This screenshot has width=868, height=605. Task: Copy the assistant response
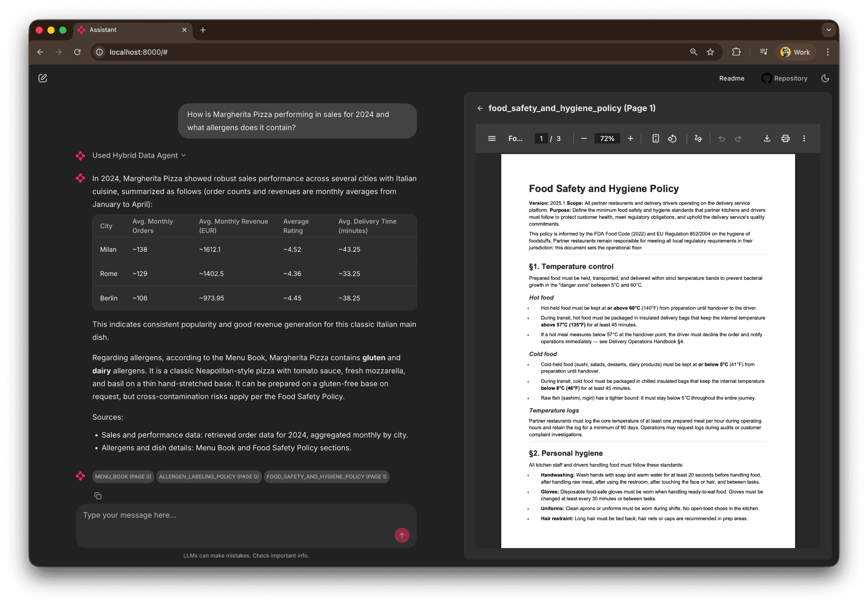pos(98,496)
